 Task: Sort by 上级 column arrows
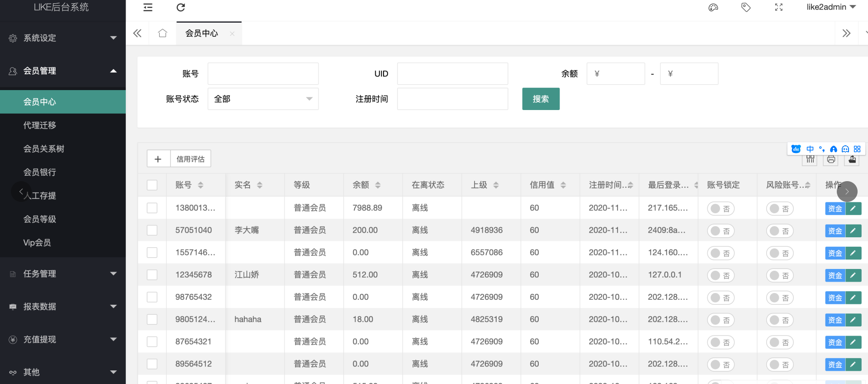tap(496, 185)
